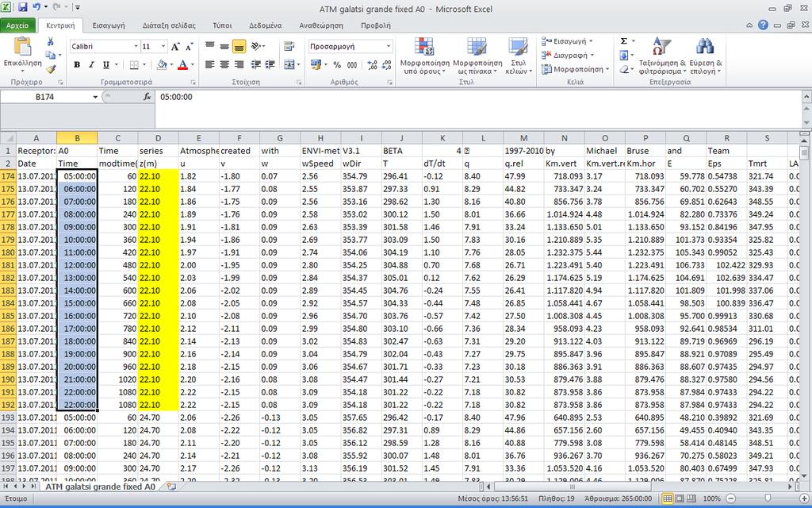
Task: Toggle Bold formatting
Action: [77, 65]
